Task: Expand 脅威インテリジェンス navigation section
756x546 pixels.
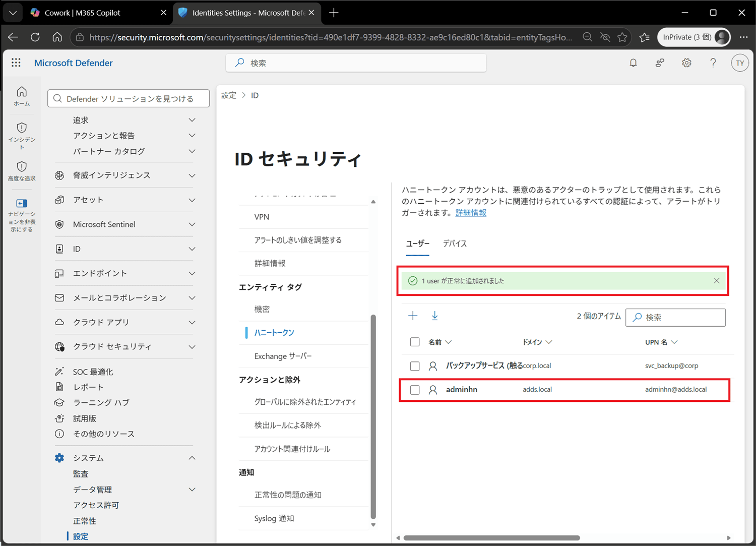Action: tap(192, 175)
